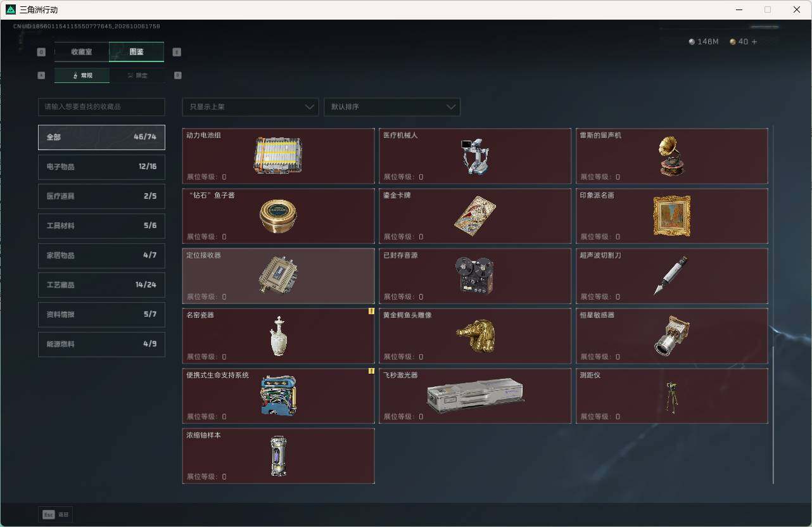Select the 恒星敏感器 star sensor image

tap(671, 336)
